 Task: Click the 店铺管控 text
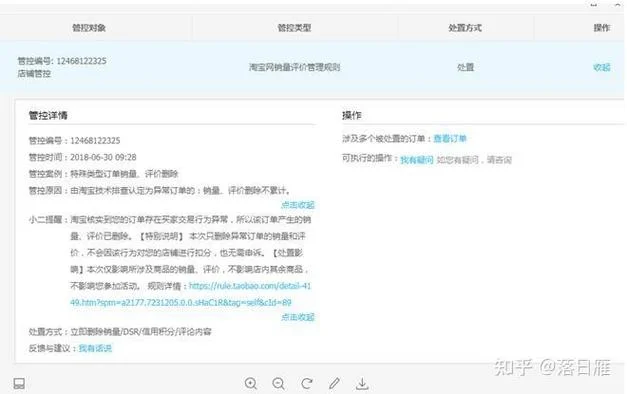[x=34, y=74]
